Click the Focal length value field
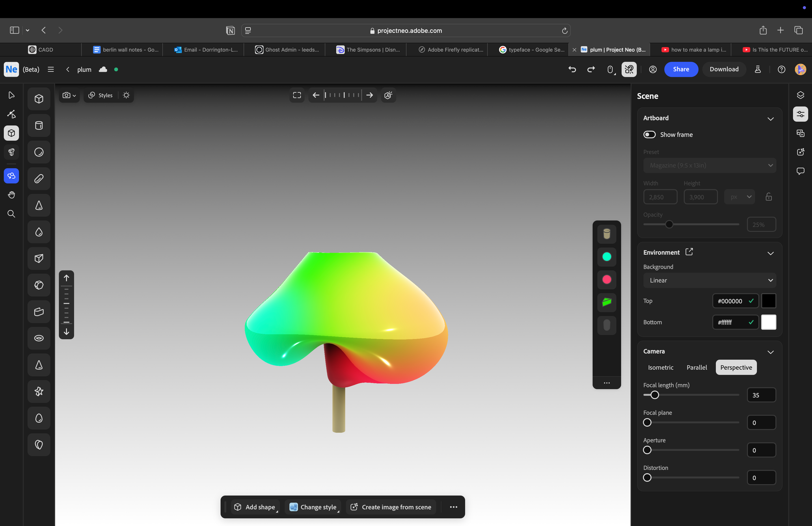Viewport: 812px width, 526px height. pyautogui.click(x=761, y=395)
